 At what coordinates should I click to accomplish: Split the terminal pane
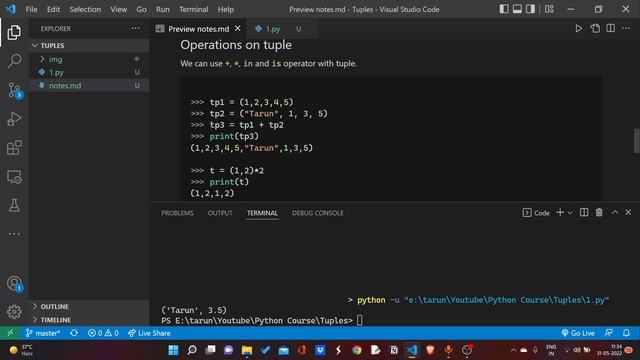[584, 212]
